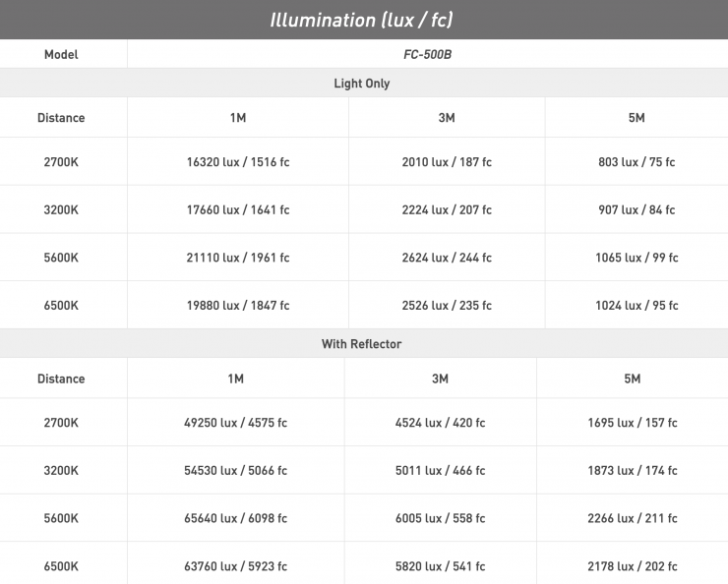Select the FC-500B model name cell

427,54
